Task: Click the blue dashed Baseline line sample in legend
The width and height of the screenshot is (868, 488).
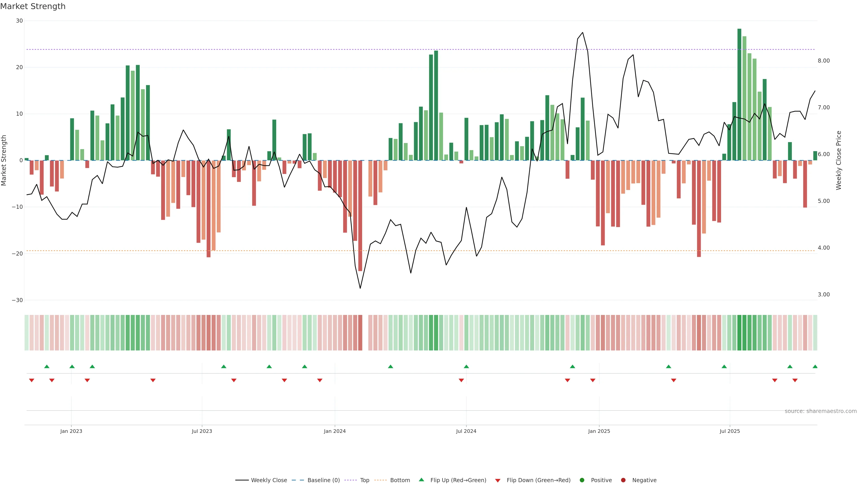Action: point(298,480)
